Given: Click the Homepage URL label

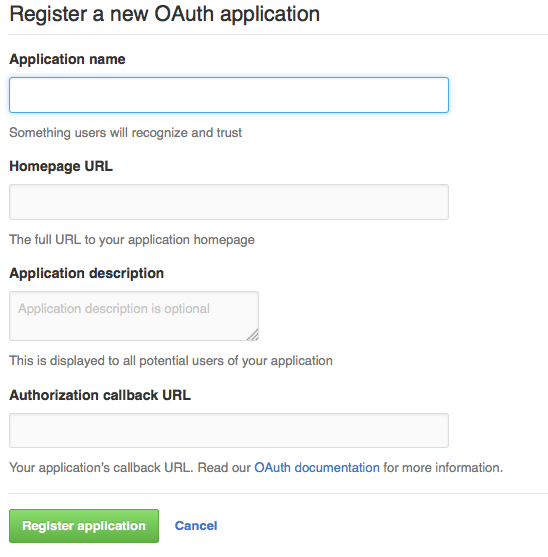Looking at the screenshot, I should point(61,166).
